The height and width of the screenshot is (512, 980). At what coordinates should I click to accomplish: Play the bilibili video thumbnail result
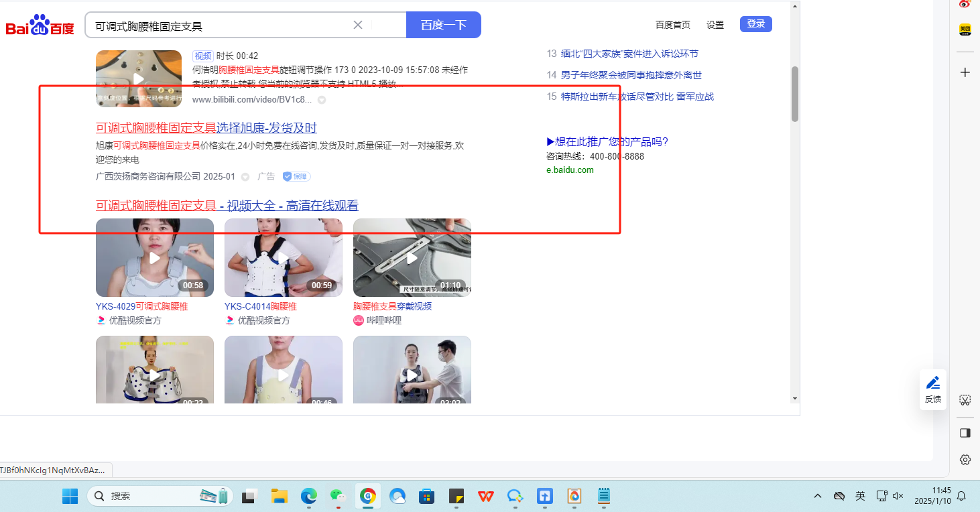[139, 78]
